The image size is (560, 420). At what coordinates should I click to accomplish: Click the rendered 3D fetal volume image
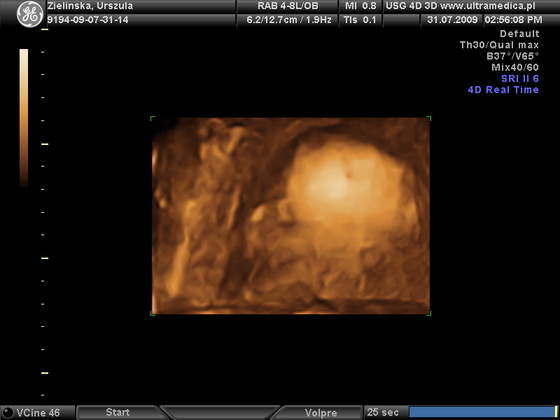(291, 216)
